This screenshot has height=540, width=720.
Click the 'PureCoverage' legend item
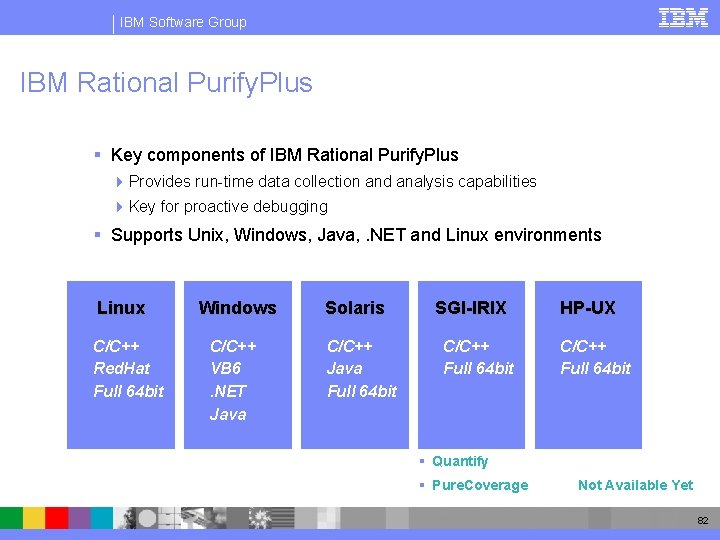(x=480, y=485)
